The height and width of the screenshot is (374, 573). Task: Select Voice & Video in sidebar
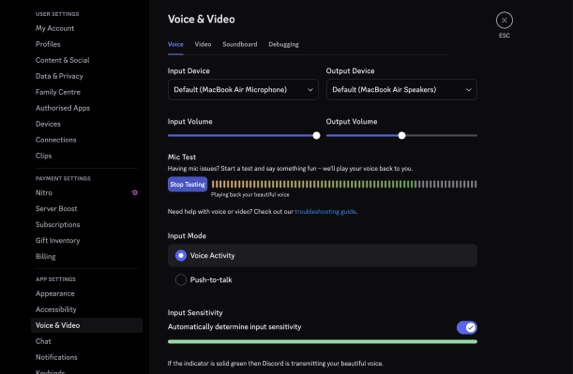[87, 325]
